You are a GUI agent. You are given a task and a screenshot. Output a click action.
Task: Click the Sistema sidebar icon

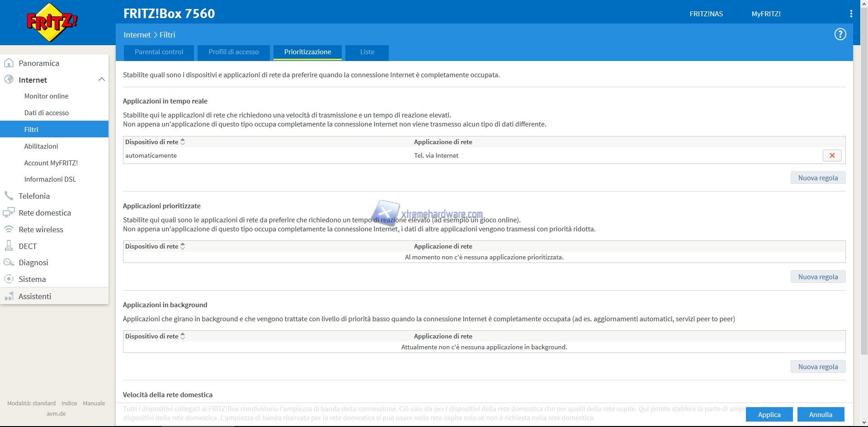[x=9, y=279]
